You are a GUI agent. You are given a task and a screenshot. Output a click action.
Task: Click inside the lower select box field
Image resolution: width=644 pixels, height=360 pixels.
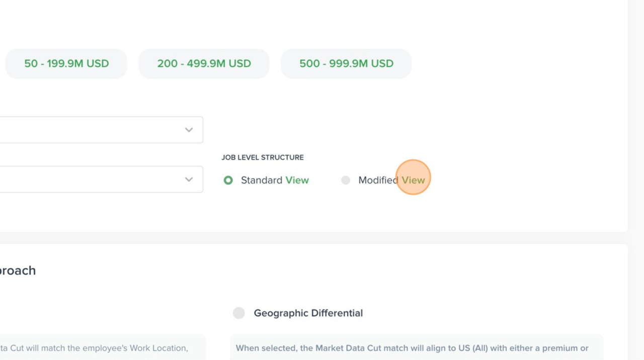tap(91, 179)
